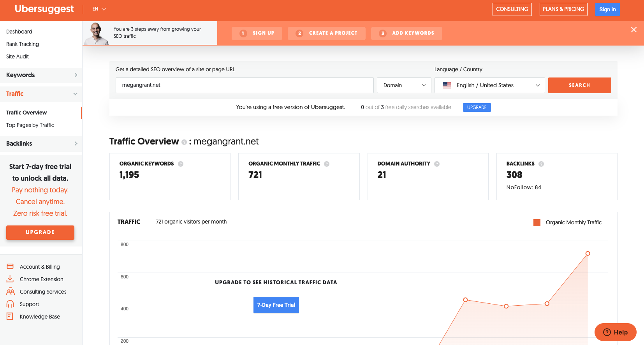The width and height of the screenshot is (644, 345).
Task: Collapse the Traffic sidebar section
Action: pyautogui.click(x=41, y=94)
